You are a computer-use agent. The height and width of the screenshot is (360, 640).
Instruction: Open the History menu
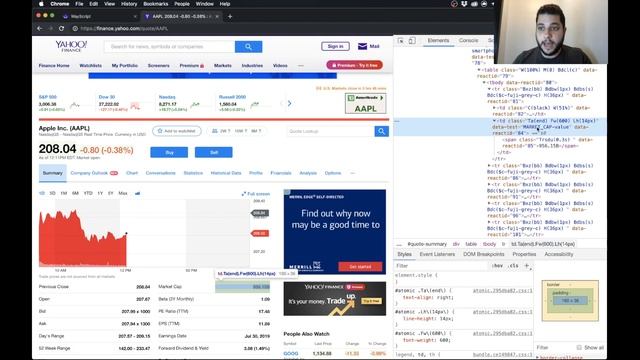coord(129,4)
